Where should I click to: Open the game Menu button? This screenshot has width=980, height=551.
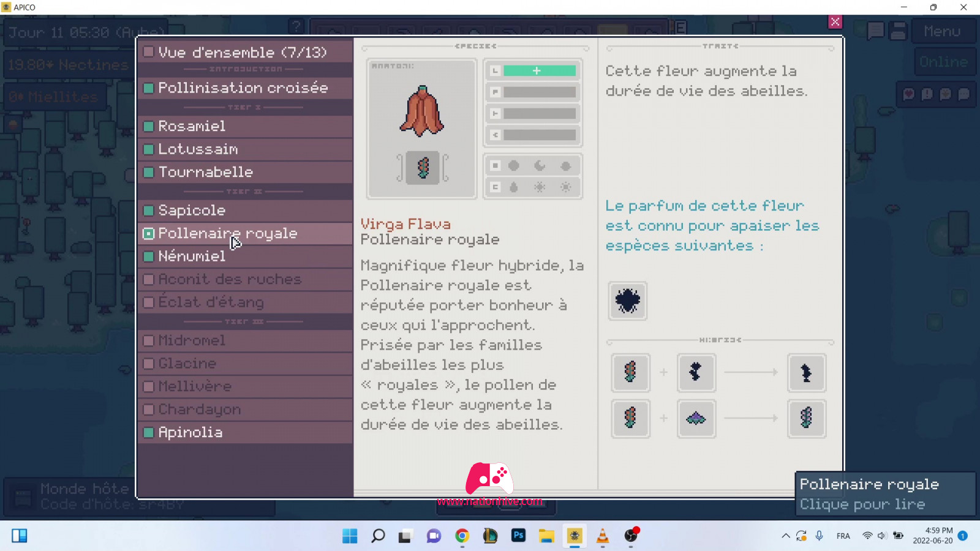[x=943, y=31]
